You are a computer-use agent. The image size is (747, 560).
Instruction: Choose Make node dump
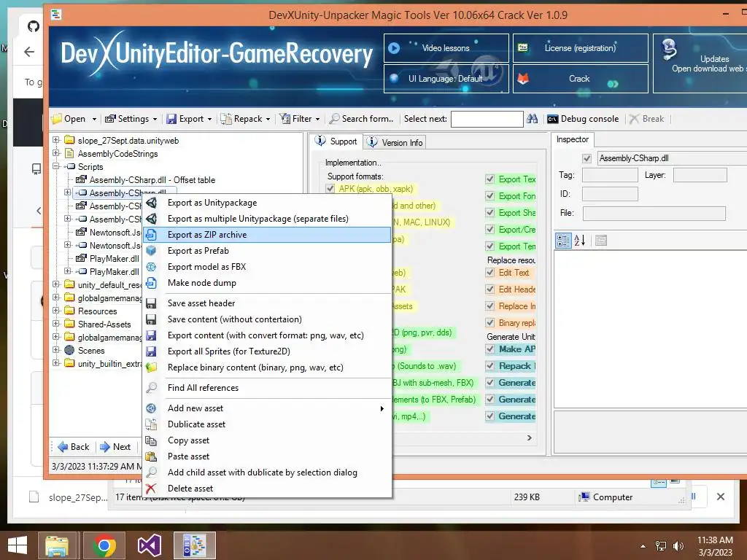[267, 283]
